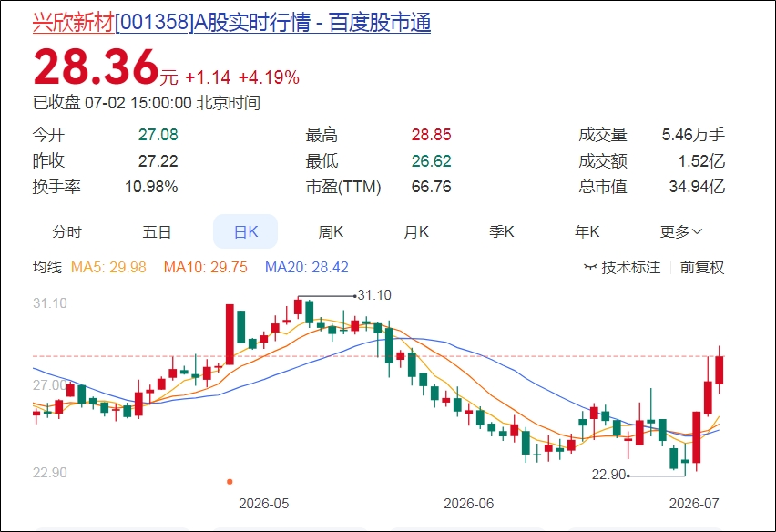Click the 今开 value 27.08
Image resolution: width=776 pixels, height=532 pixels.
158,135
